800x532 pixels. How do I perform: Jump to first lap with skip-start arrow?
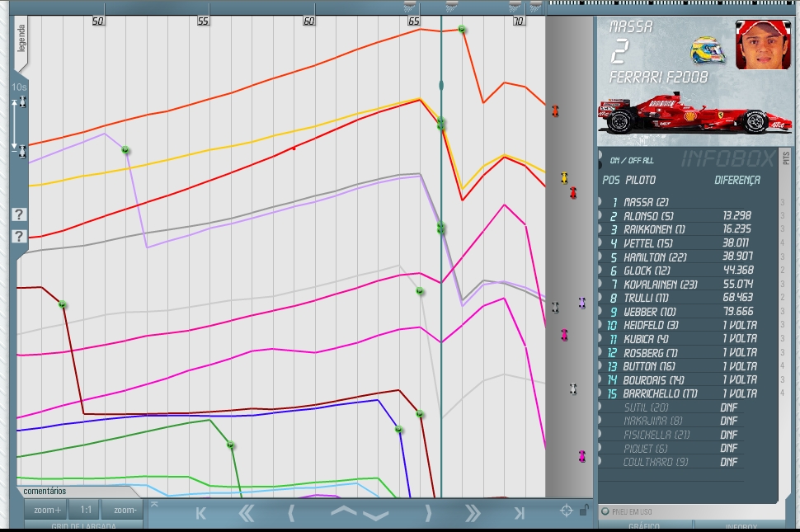[x=200, y=513]
